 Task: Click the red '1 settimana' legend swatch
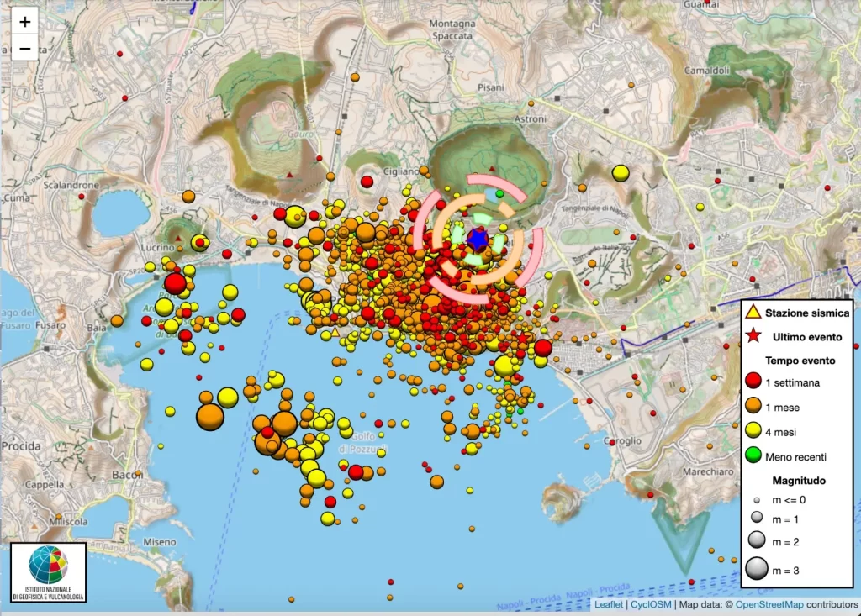[753, 381]
